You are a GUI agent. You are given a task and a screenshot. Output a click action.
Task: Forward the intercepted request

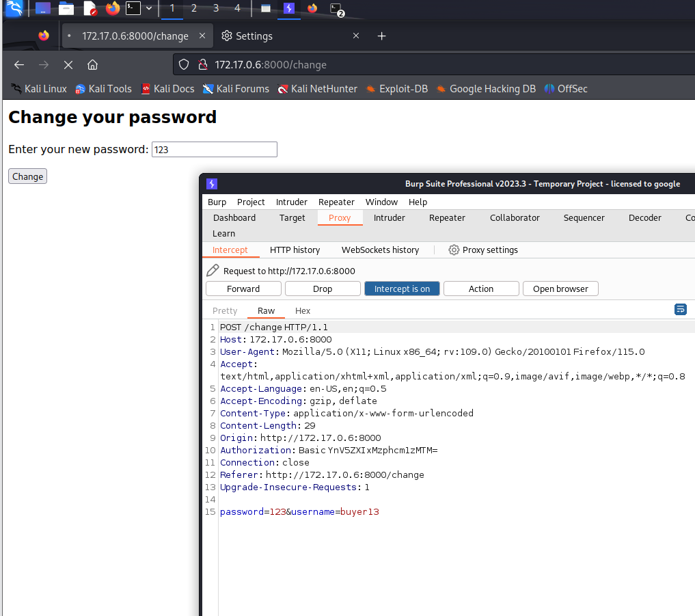point(243,289)
